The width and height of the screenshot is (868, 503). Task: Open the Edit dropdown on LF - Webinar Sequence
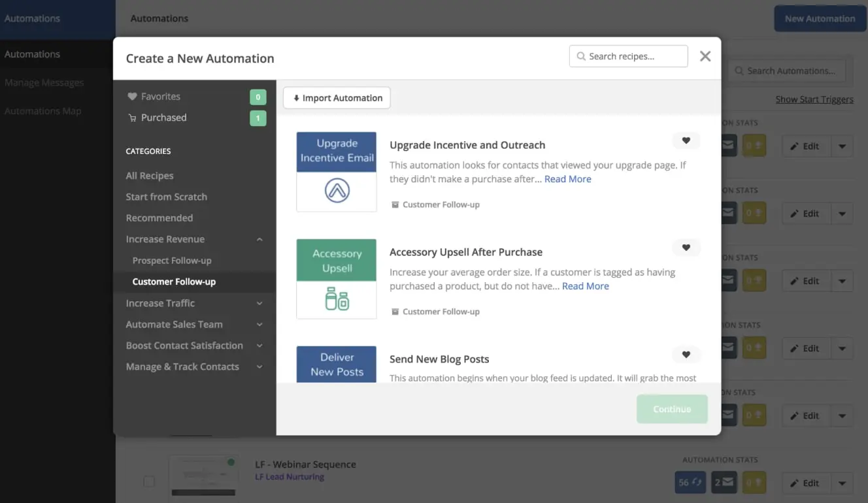842,483
